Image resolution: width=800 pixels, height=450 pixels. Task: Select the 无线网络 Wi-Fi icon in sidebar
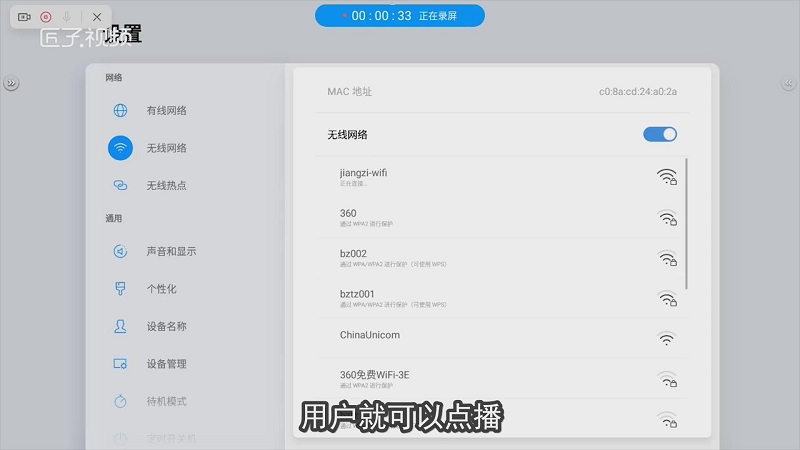click(120, 148)
